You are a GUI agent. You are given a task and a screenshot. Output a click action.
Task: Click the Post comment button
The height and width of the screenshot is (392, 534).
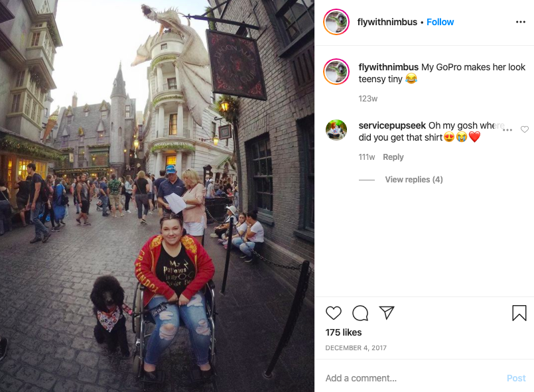[x=516, y=378]
